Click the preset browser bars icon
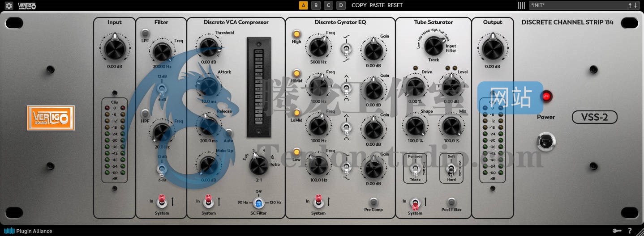Viewport: 644px width, 236px height. 521,5
